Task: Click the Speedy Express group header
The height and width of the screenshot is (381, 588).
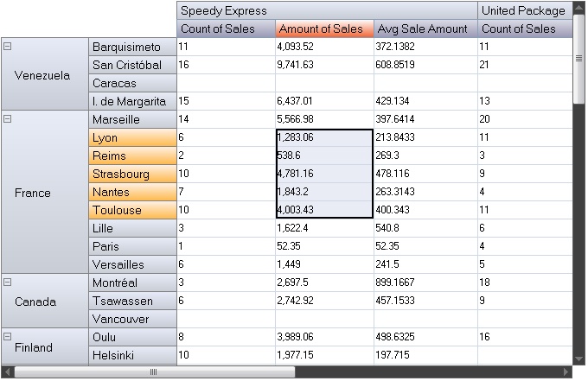Action: (x=327, y=10)
